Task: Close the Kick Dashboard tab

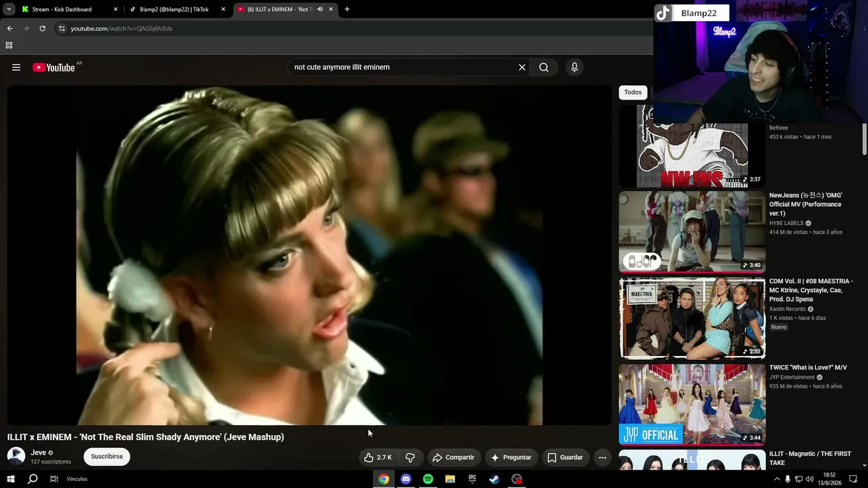Action: point(116,9)
